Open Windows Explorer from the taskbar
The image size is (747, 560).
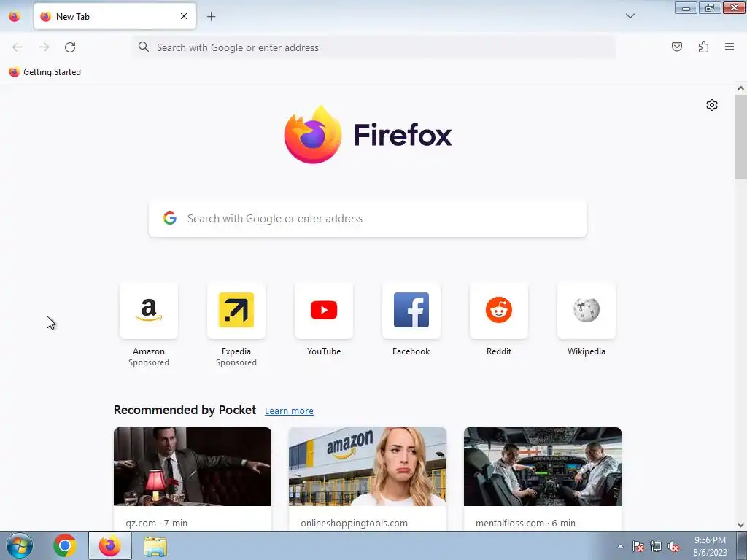click(155, 546)
